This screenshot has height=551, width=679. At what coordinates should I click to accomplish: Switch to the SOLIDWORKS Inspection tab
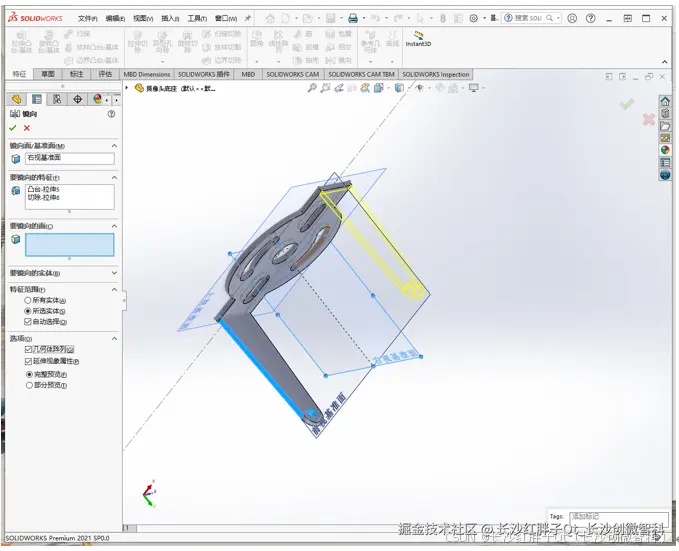pyautogui.click(x=436, y=75)
